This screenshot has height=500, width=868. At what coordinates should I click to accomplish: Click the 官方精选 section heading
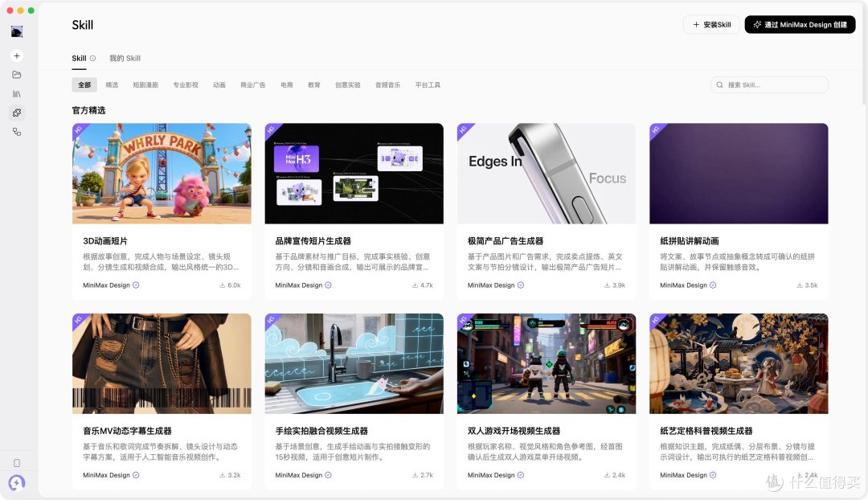pos(88,110)
